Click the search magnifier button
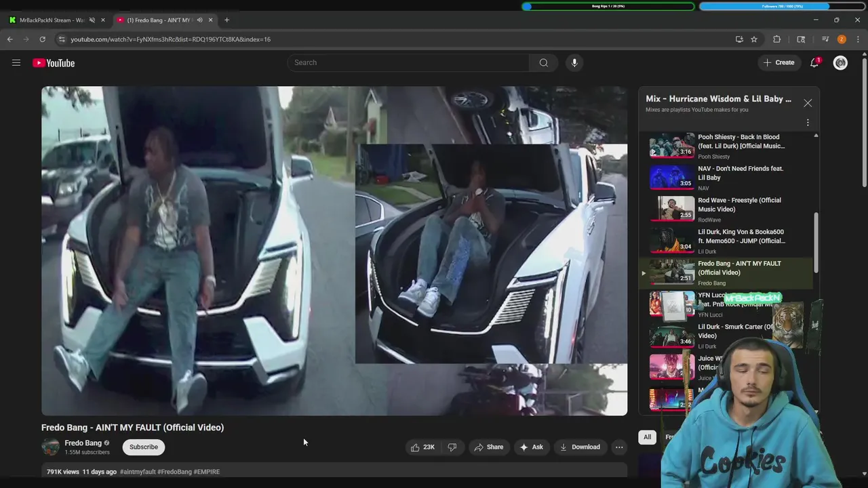The image size is (868, 488). (543, 62)
